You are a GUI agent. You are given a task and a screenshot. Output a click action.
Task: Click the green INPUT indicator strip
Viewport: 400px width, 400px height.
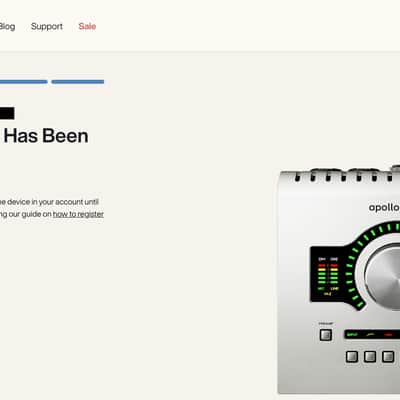pos(351,334)
